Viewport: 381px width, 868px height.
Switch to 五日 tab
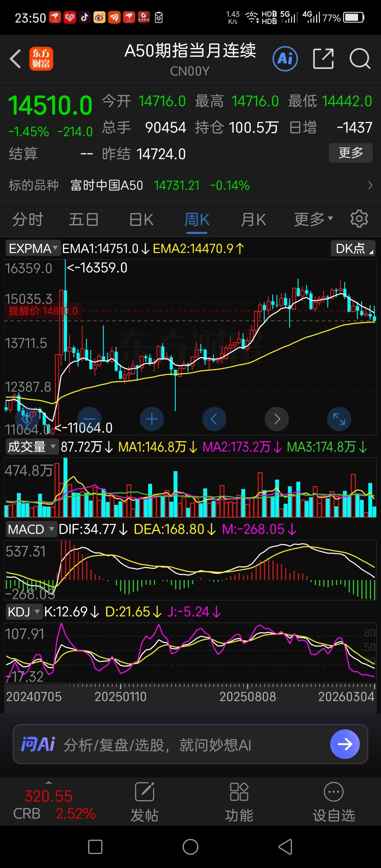[84, 219]
